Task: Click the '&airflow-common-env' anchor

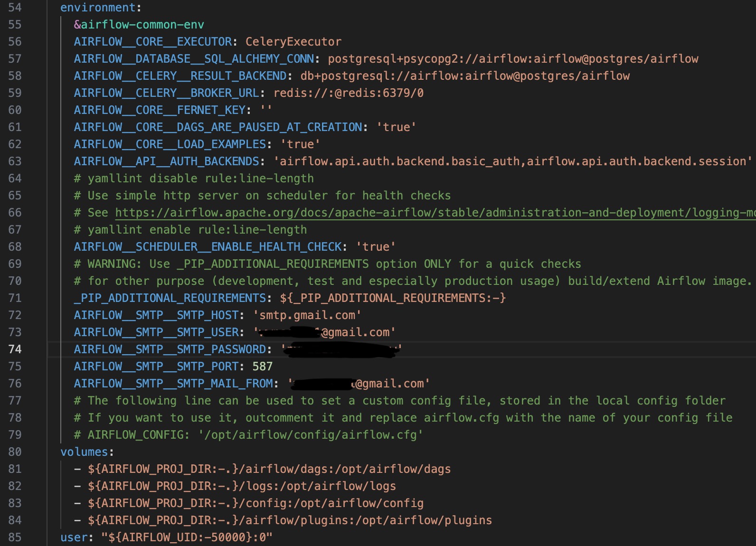Action: 139,25
